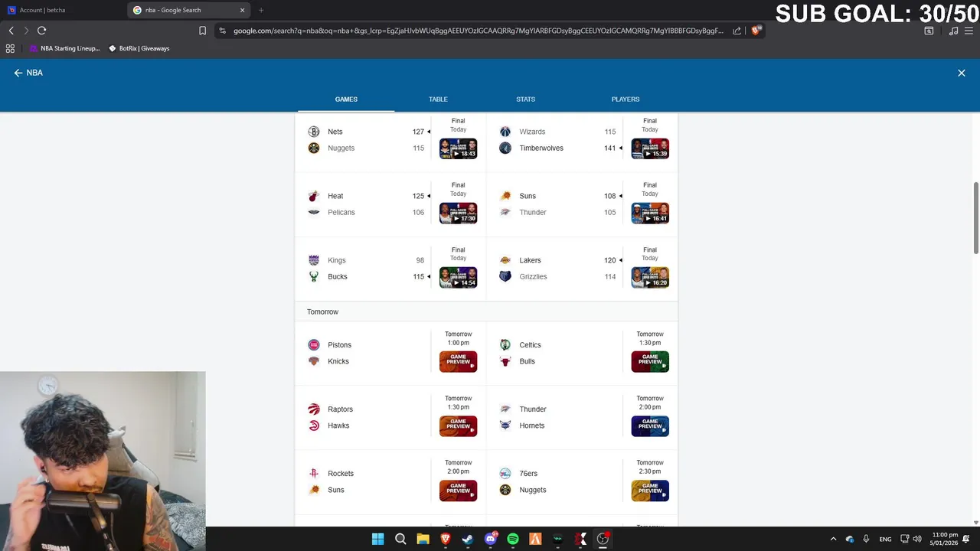Switch to the Table tab
Screen dimensions: 980x551
438,99
